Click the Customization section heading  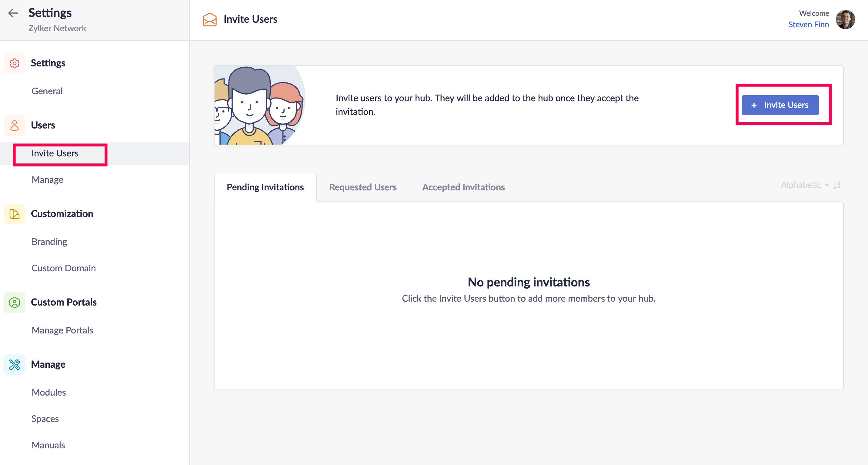coord(62,214)
